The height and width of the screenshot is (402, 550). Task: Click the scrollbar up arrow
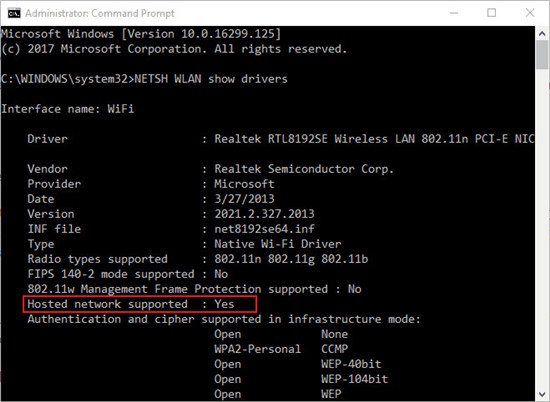pos(542,34)
